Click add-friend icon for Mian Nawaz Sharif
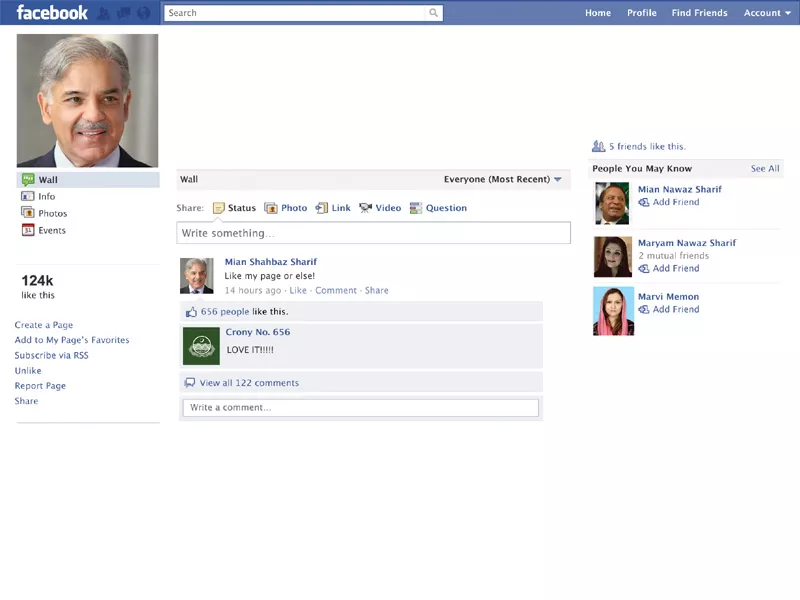 click(644, 202)
